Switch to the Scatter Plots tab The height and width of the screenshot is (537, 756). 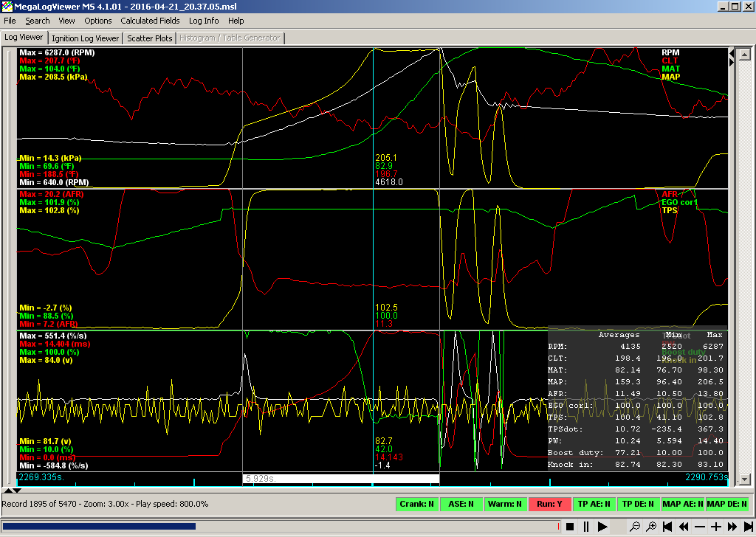(150, 38)
